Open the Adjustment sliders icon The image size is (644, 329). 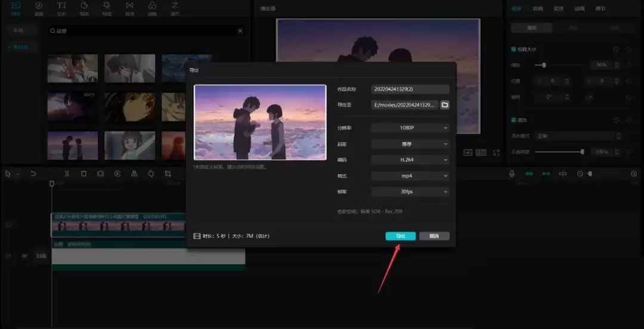coord(175,6)
